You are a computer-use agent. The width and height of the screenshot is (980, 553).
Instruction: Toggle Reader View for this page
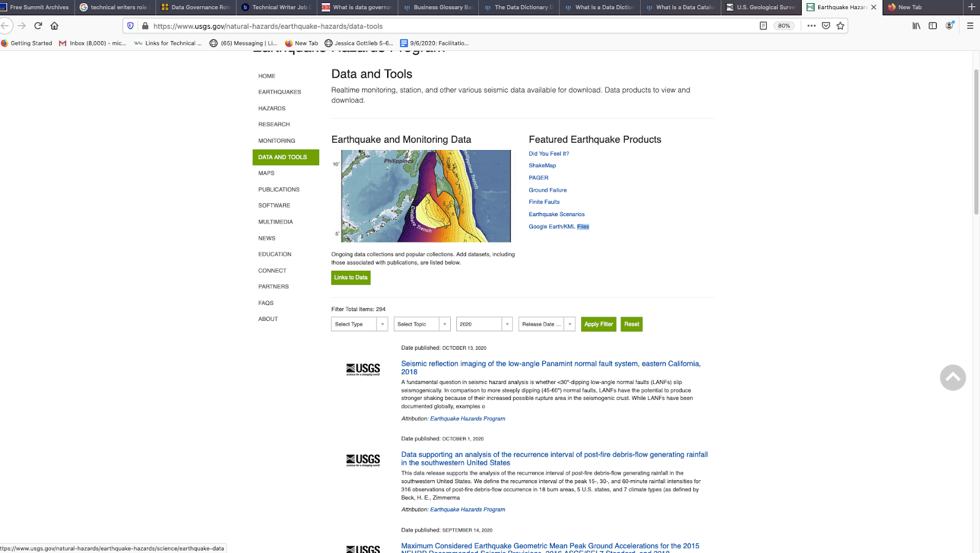(764, 25)
